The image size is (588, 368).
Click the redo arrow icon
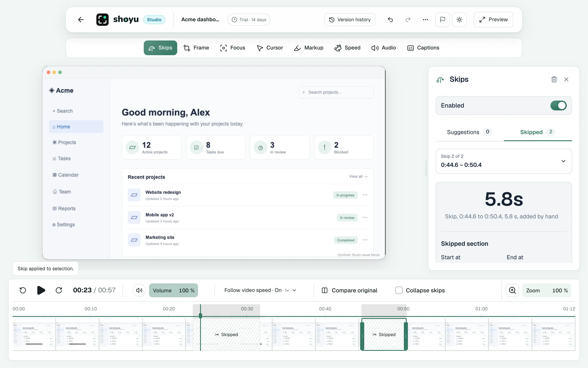click(x=408, y=19)
